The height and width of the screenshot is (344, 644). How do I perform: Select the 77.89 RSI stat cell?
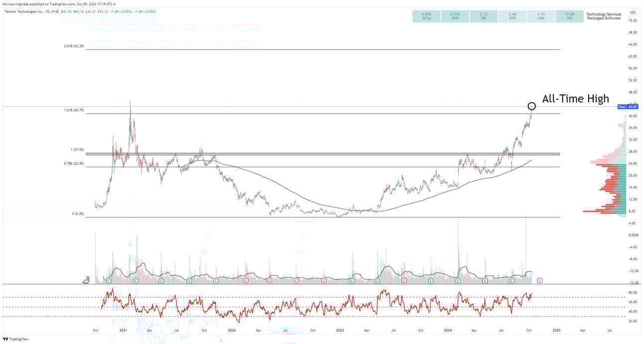coord(569,16)
